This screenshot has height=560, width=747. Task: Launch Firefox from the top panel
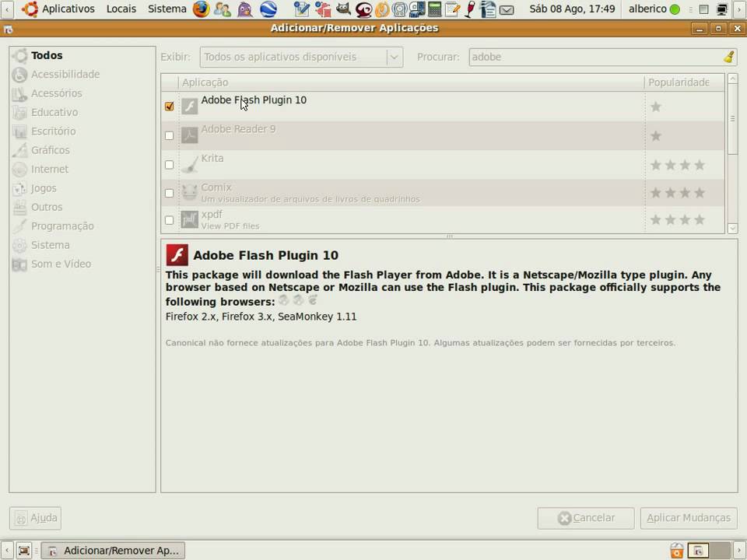[201, 9]
